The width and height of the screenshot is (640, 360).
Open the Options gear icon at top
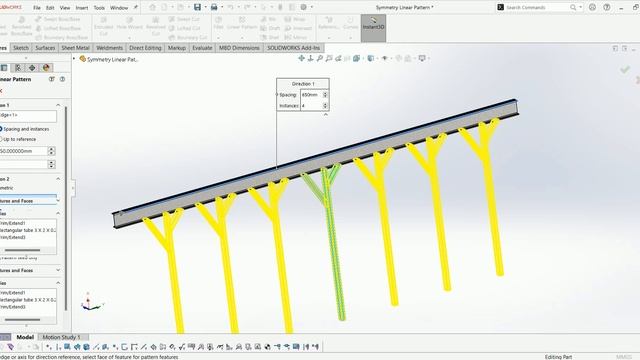click(304, 7)
